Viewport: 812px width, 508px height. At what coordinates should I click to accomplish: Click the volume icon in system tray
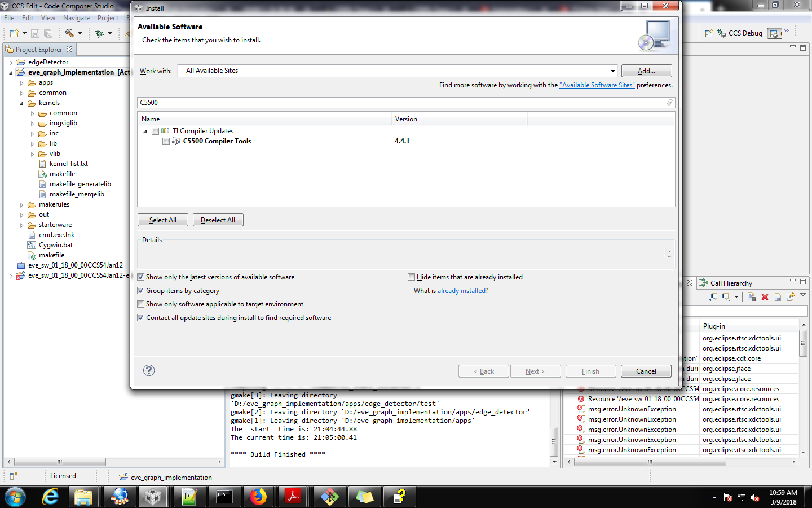(755, 497)
